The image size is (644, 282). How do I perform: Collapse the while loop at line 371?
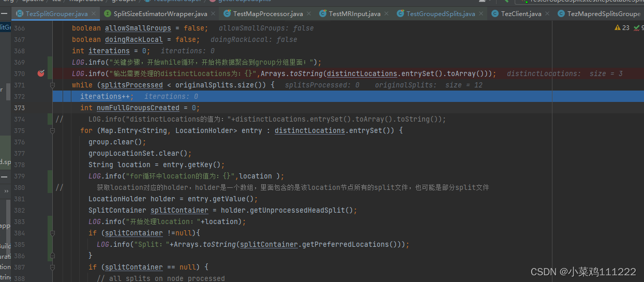coord(52,85)
